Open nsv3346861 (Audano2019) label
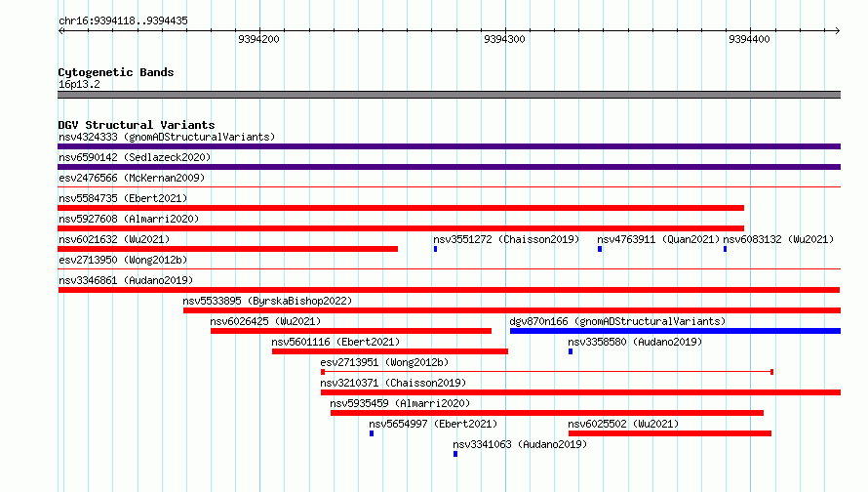This screenshot has width=868, height=492. [126, 280]
